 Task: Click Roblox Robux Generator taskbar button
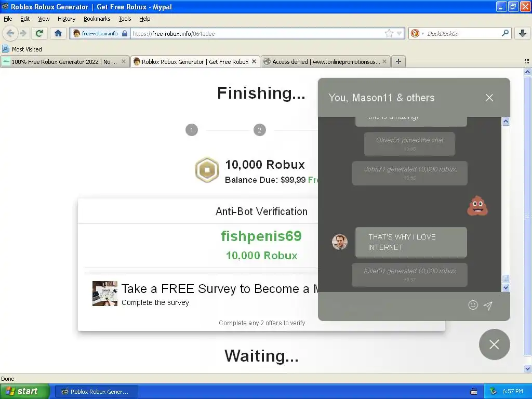click(96, 392)
